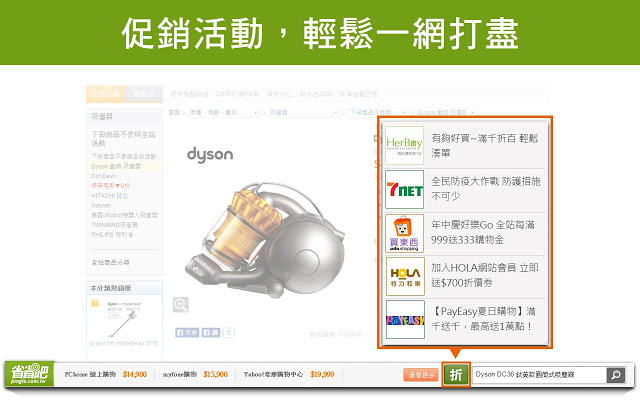
Task: Click the 0 share count box
Action: 229,333
